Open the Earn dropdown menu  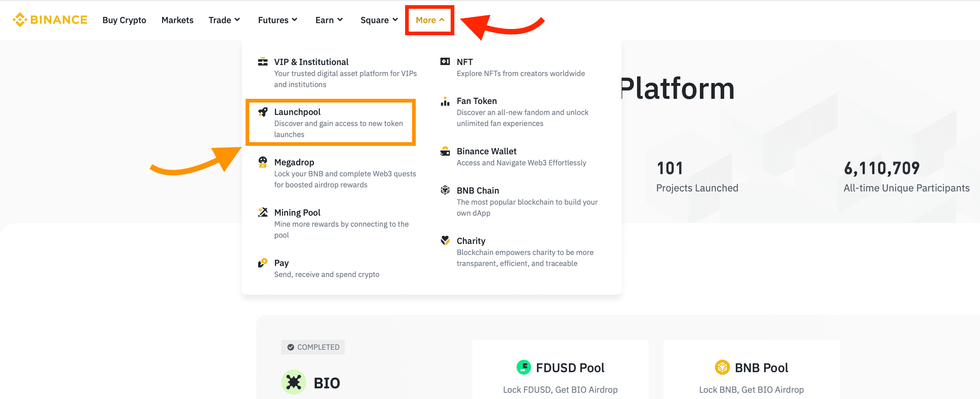(x=329, y=20)
